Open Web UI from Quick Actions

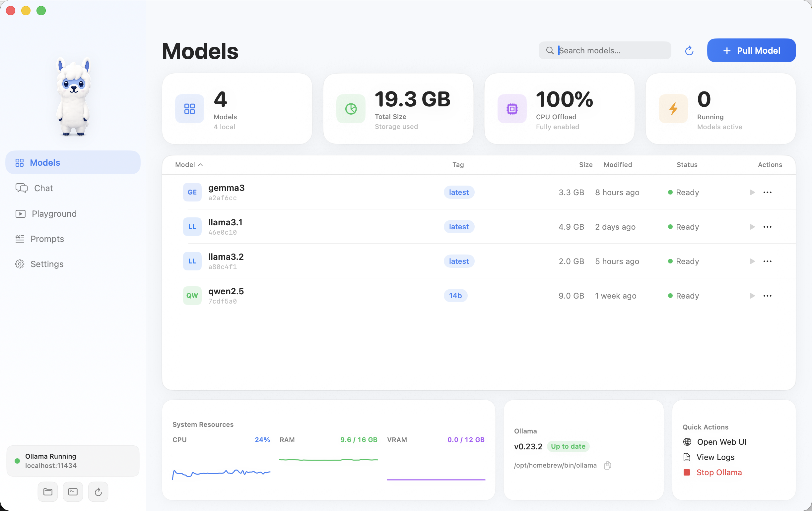[714, 442]
